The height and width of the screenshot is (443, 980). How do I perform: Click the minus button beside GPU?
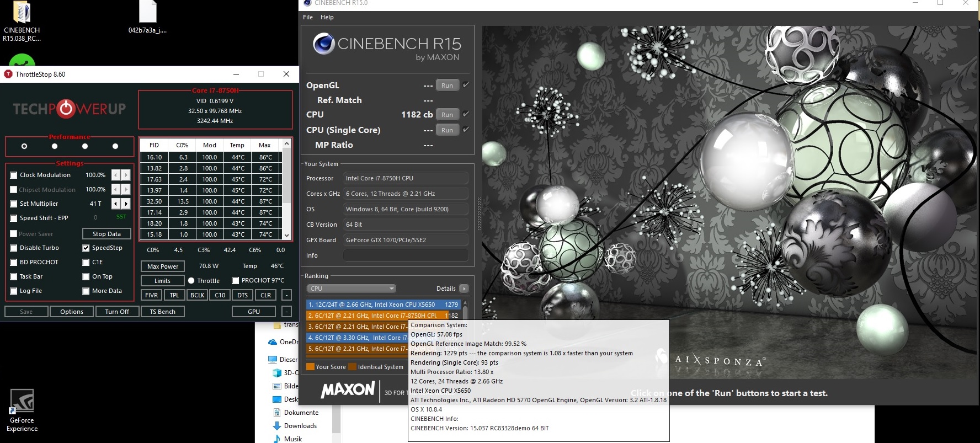click(x=286, y=312)
